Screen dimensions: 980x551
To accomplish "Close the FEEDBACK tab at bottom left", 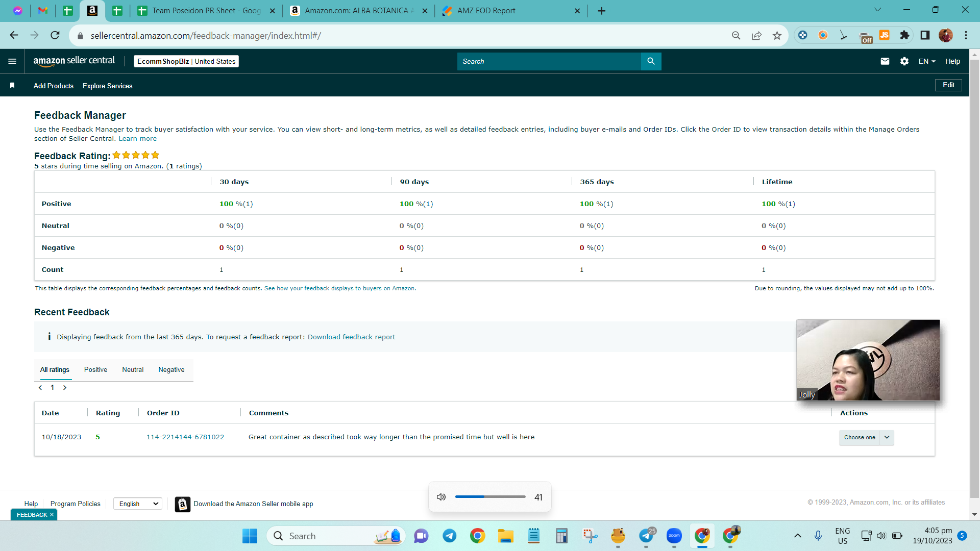I will [x=52, y=515].
